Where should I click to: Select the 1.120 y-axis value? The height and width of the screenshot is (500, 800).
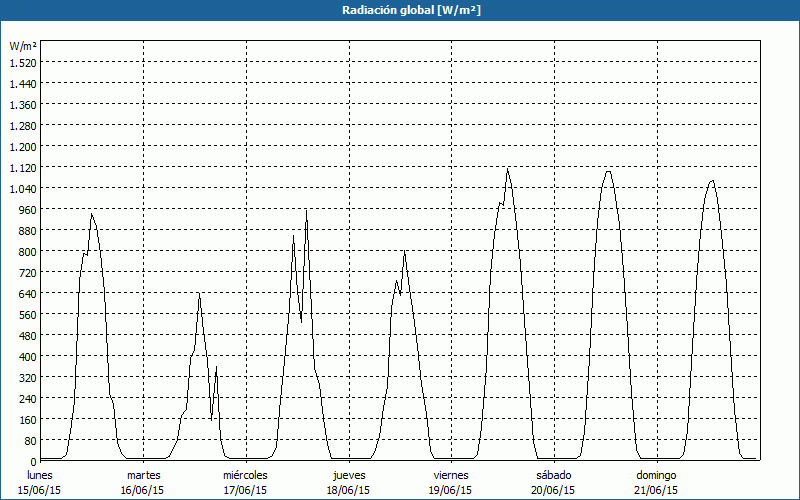pos(23,167)
